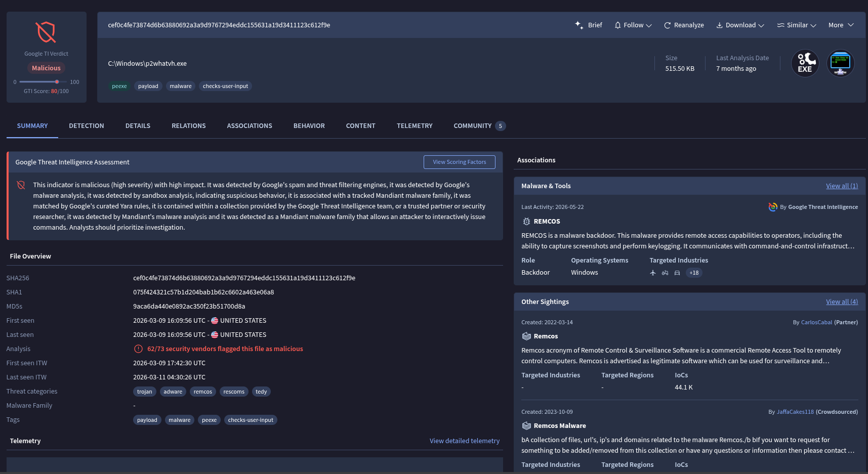Click View all (4) sightings link
This screenshot has width=868, height=474.
[x=842, y=302]
